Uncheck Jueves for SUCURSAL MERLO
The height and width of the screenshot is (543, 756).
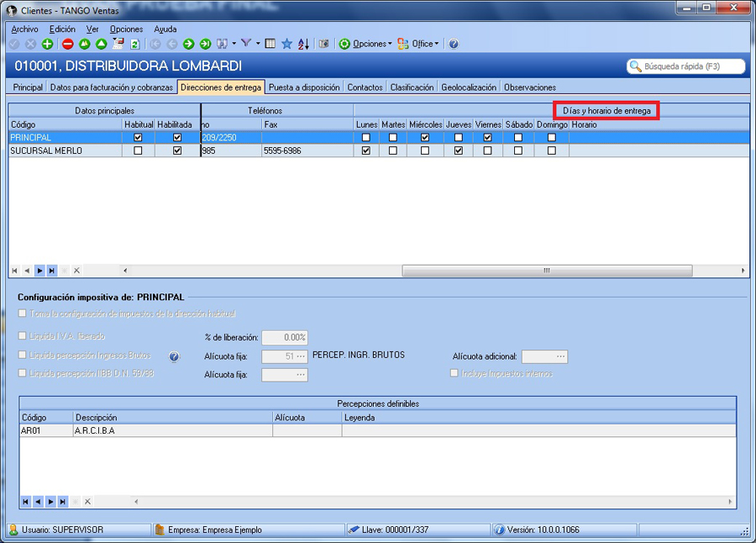click(459, 150)
